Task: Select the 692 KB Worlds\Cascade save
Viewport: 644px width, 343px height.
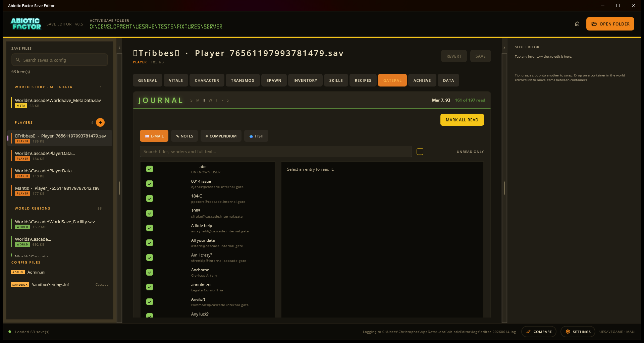Action: click(60, 241)
